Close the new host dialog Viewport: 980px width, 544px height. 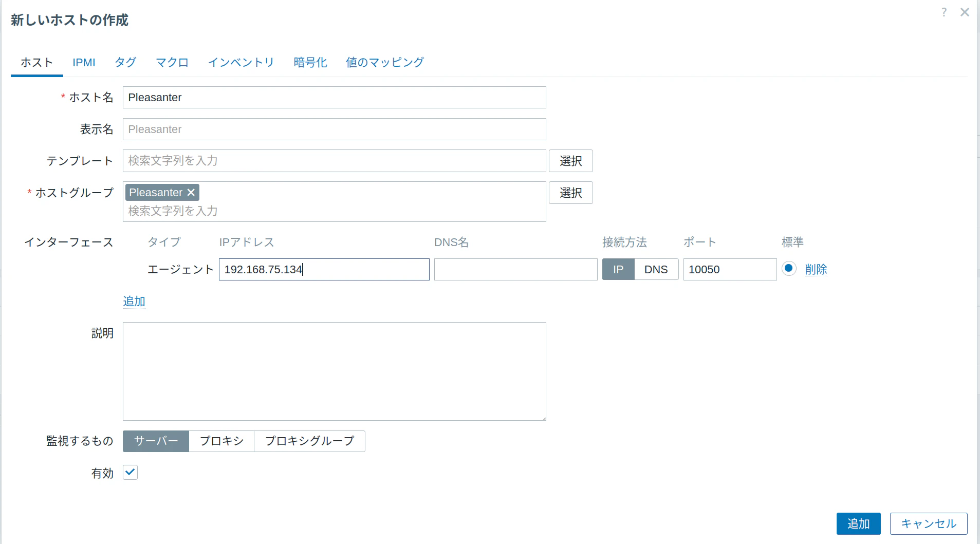965,12
